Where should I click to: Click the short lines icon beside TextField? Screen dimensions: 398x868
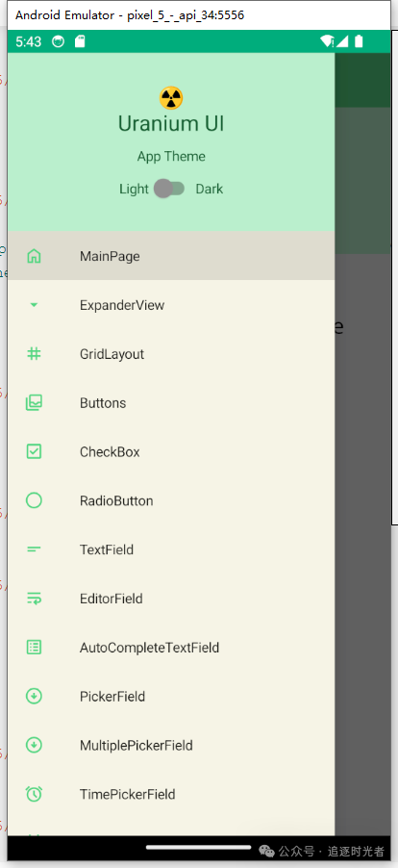[x=35, y=549]
